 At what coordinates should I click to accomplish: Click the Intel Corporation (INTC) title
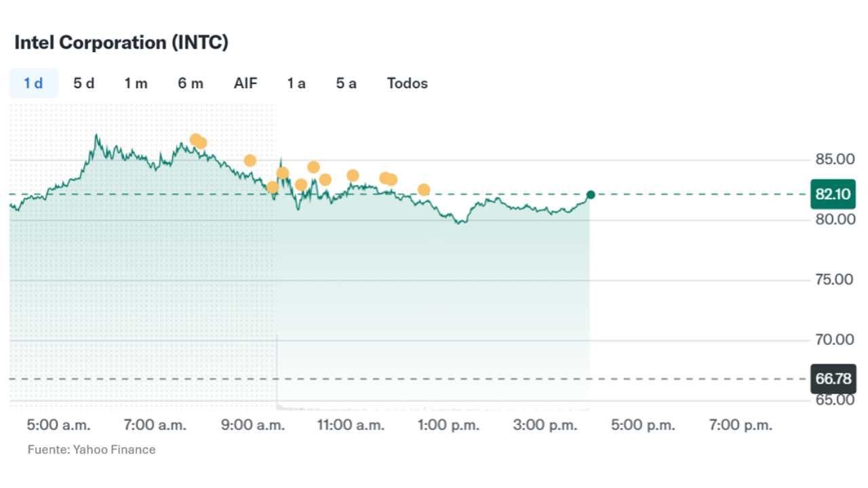coord(121,42)
